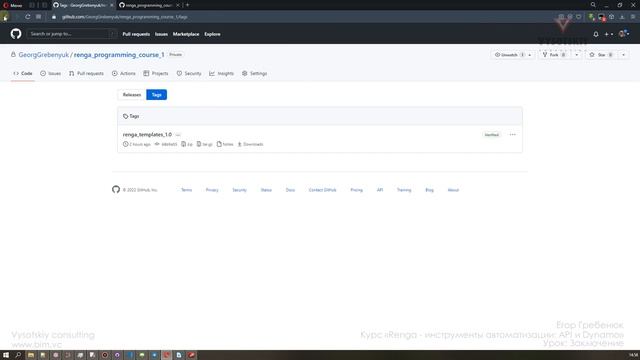Open the Opera Menu button
This screenshot has width=640, height=360.
tap(12, 5)
